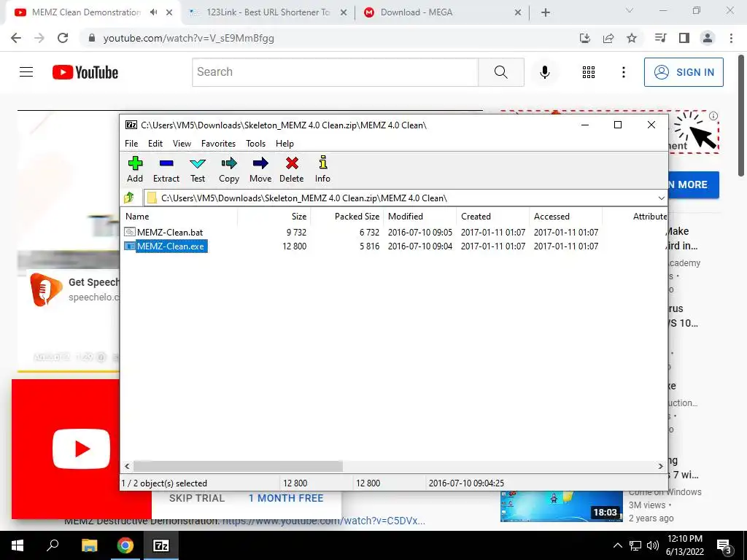Screen dimensions: 747x560
Task: Open the Chrome three-dot menu
Action: point(731,38)
